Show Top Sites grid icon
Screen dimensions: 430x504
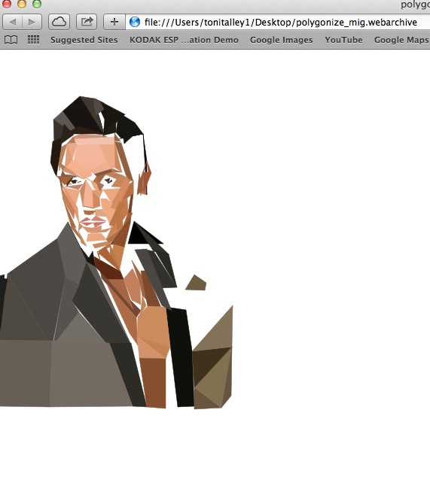coord(33,40)
